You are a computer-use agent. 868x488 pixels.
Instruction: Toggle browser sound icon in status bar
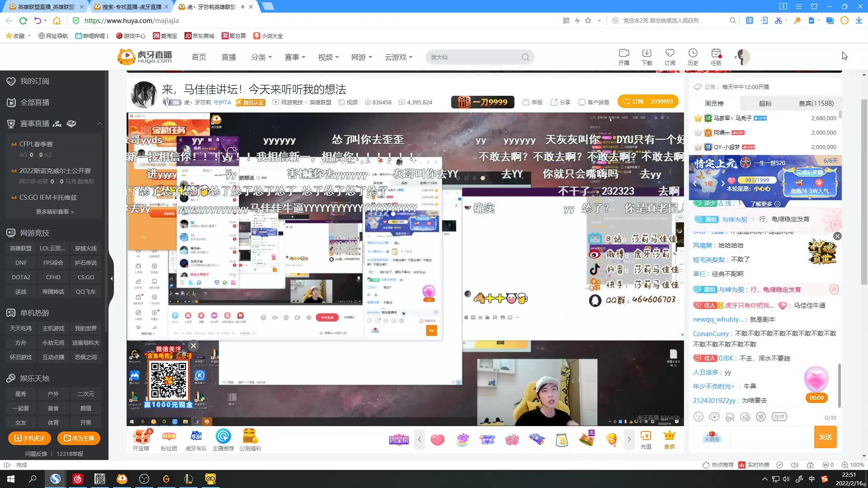click(795, 465)
